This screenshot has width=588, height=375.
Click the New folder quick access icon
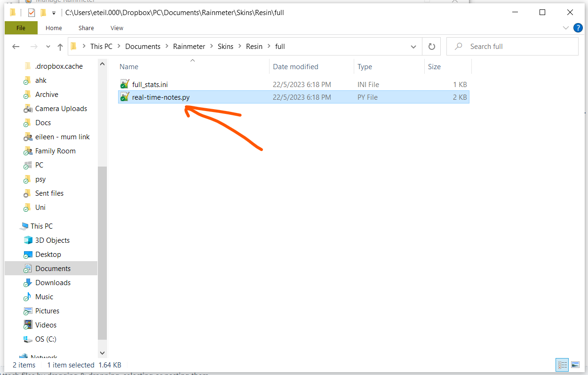coord(43,13)
